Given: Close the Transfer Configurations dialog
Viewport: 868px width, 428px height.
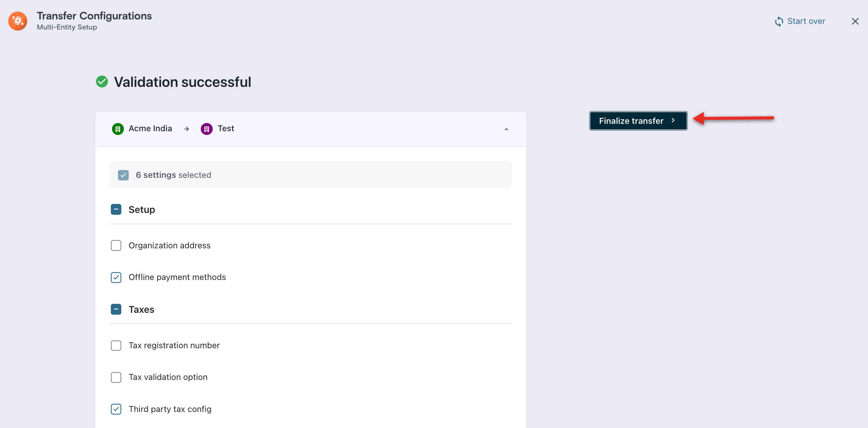Looking at the screenshot, I should [x=855, y=21].
